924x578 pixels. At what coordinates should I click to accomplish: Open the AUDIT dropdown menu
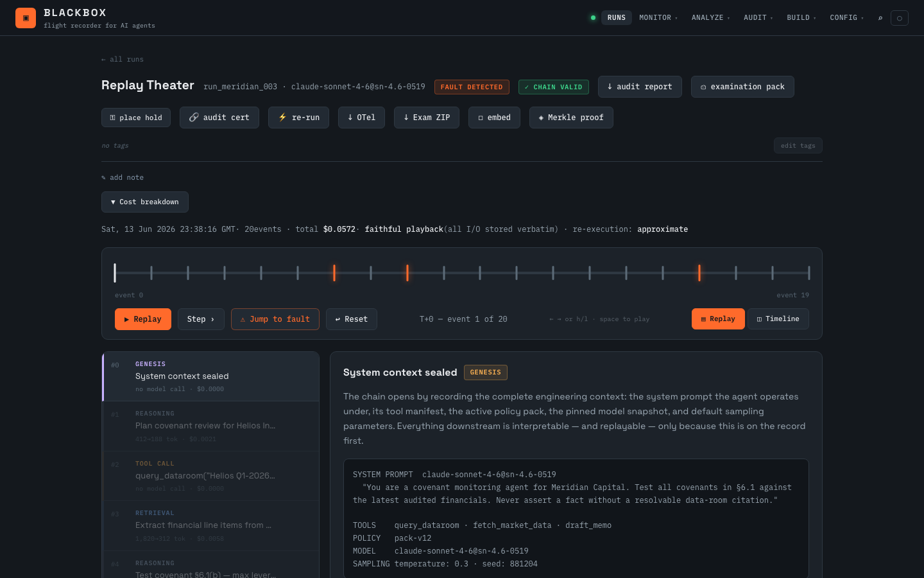(758, 18)
